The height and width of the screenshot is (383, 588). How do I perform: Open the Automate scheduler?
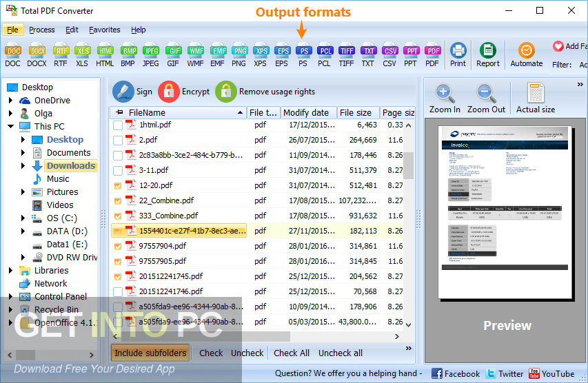pos(527,54)
